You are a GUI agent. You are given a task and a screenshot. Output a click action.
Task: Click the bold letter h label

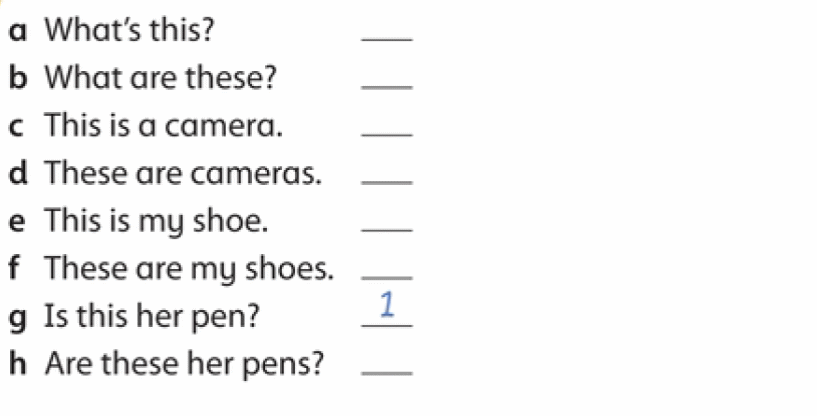click(18, 363)
